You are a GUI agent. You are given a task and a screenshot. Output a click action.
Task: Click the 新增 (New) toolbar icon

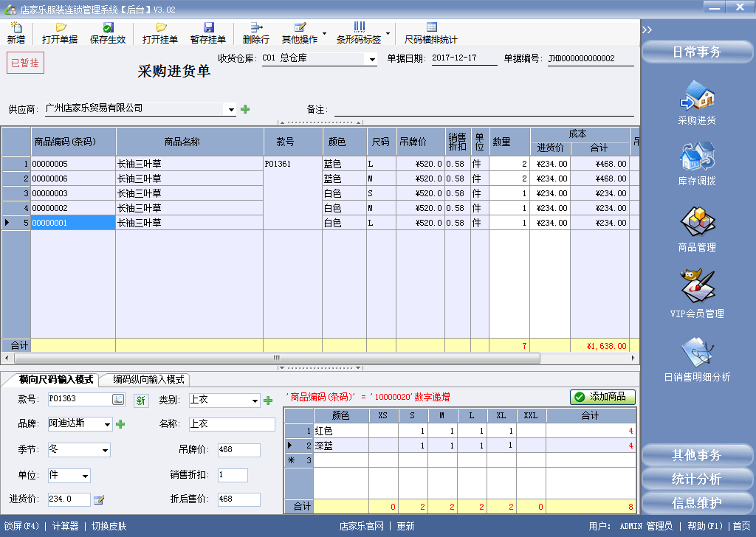(16, 32)
